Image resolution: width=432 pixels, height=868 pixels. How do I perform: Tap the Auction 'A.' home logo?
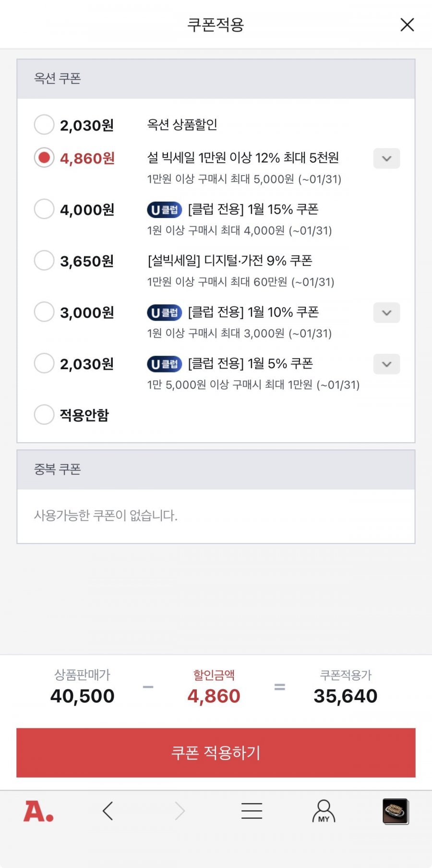pos(38,811)
